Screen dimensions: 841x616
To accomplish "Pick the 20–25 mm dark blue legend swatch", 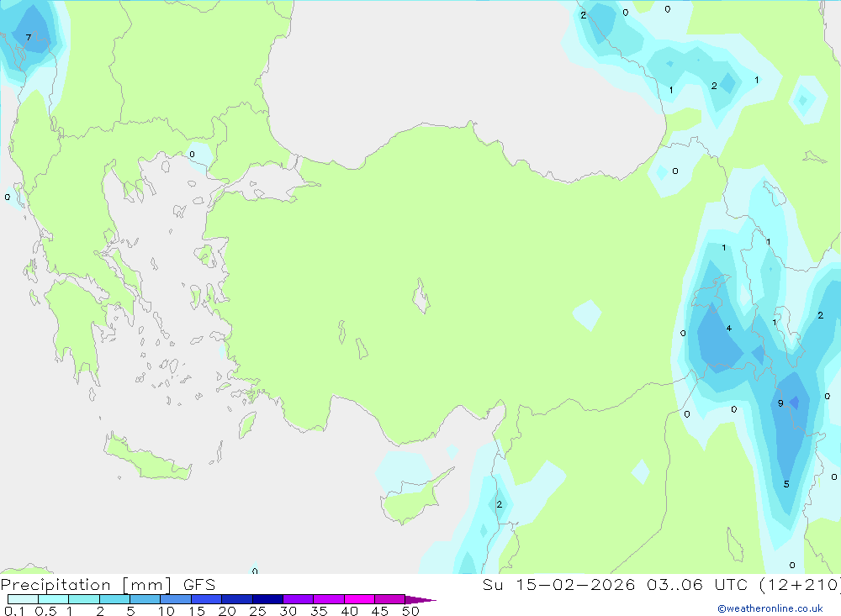I will tap(237, 599).
